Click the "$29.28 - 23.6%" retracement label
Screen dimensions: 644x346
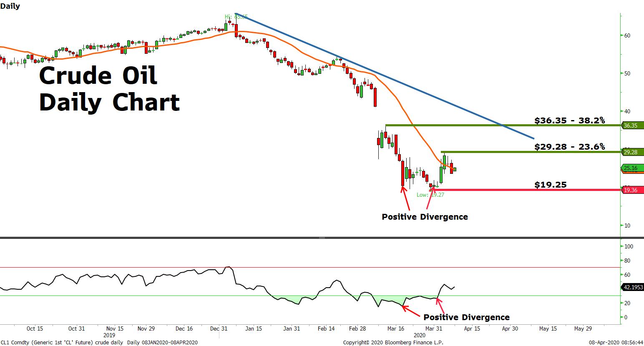569,147
